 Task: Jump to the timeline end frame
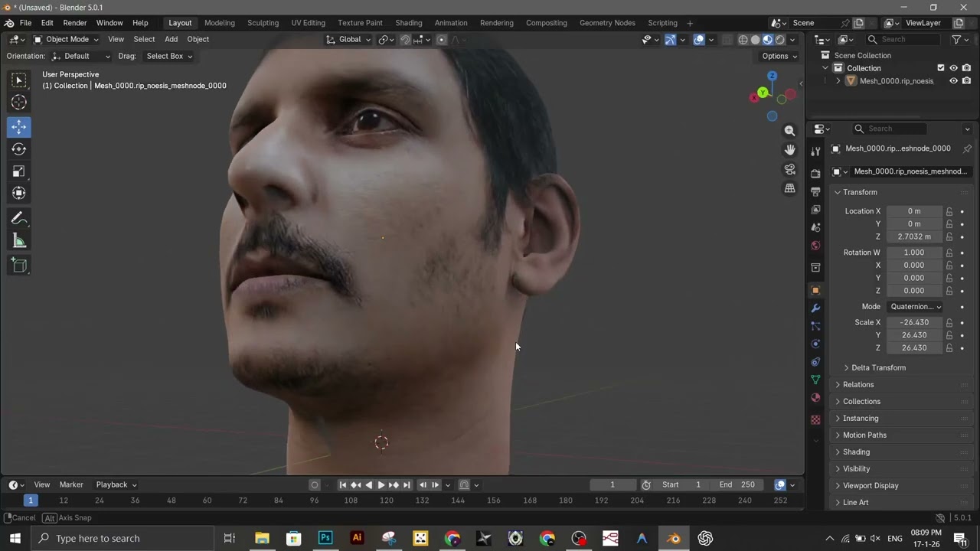[x=407, y=485]
